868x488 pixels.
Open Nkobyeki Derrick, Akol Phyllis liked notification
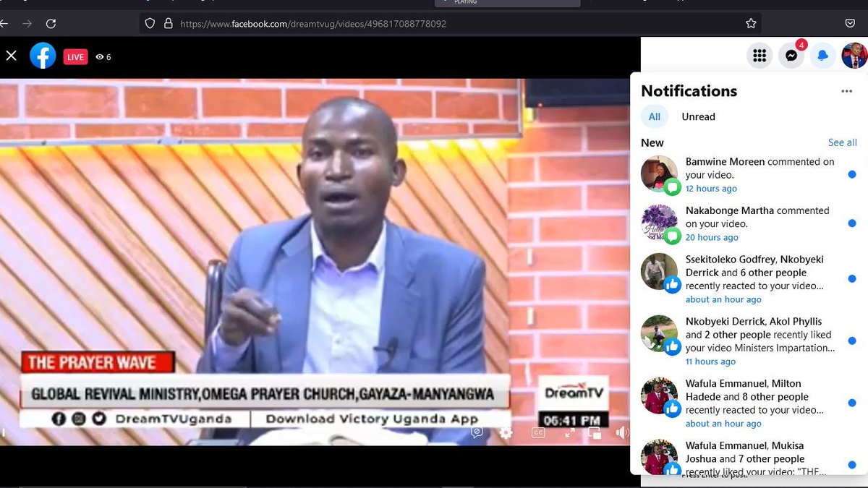749,341
